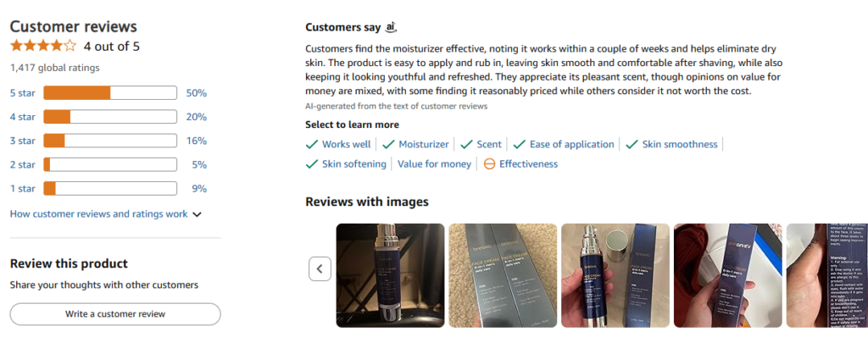Filter by 2 star rating
Viewport: 868px width, 343px height.
tap(108, 164)
